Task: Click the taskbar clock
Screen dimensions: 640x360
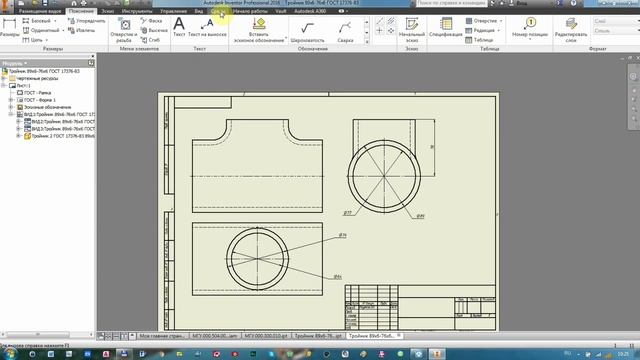Action: tap(623, 354)
